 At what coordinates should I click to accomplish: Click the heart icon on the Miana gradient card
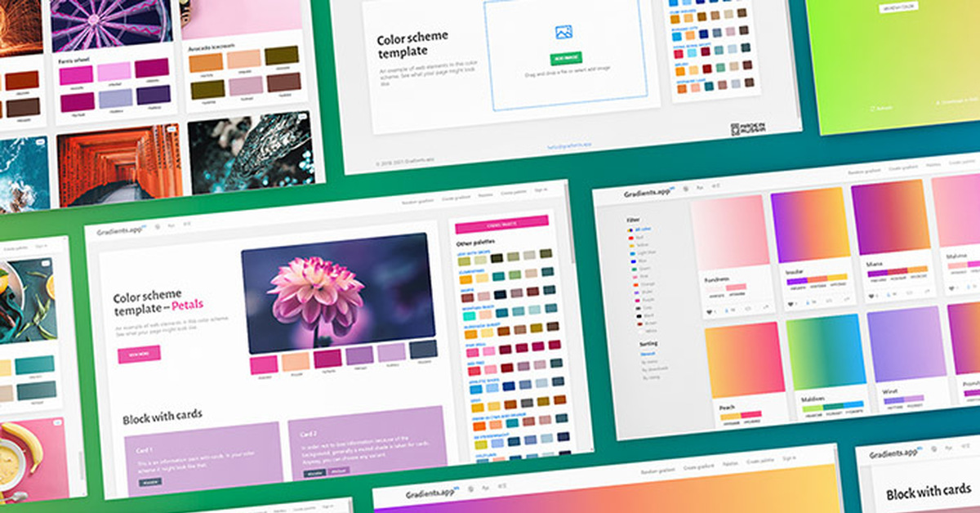tap(871, 297)
